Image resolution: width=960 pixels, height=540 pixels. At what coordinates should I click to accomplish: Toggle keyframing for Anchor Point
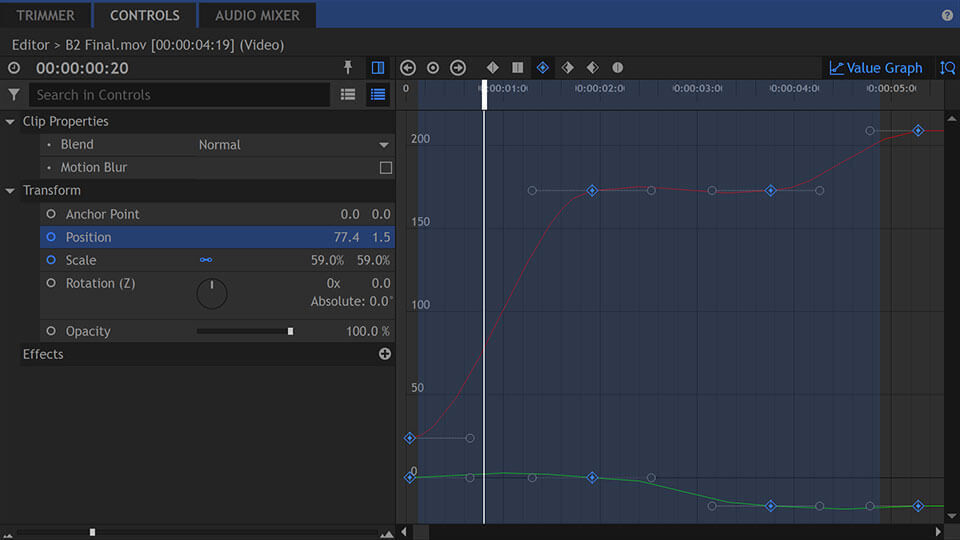pos(51,214)
